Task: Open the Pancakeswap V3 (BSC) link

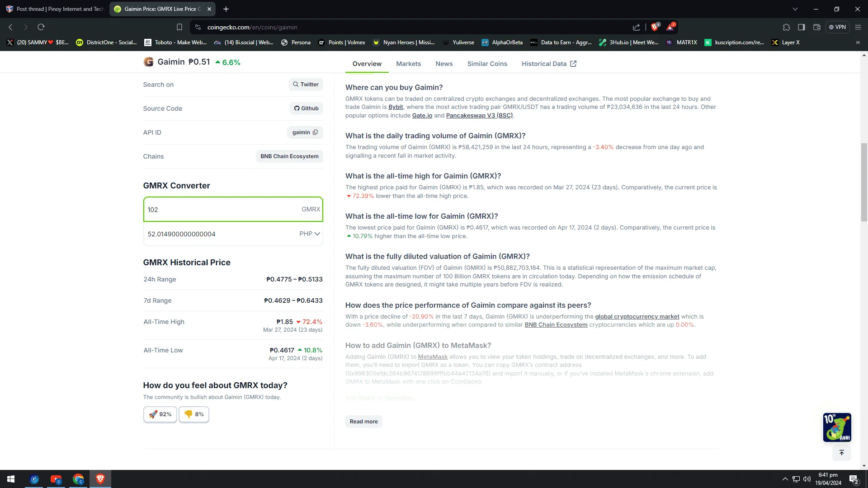Action: click(479, 116)
